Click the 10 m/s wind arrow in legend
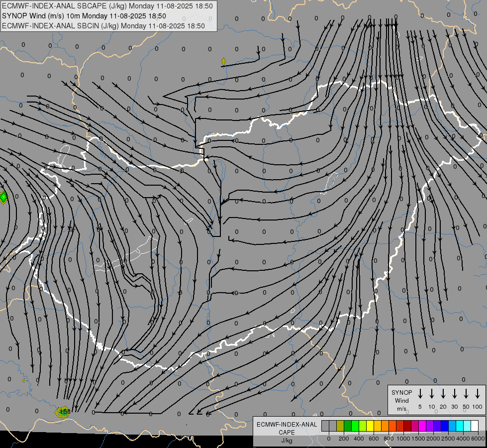The image size is (487, 448). (431, 394)
